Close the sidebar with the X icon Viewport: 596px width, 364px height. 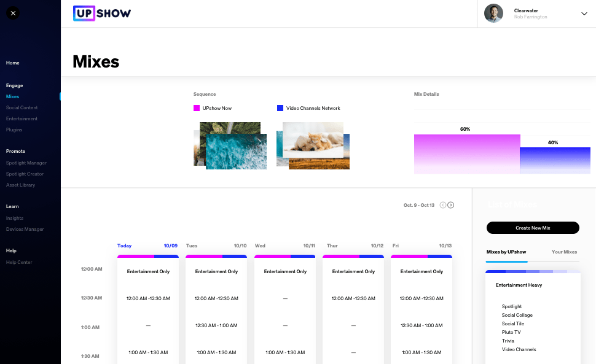click(x=13, y=13)
